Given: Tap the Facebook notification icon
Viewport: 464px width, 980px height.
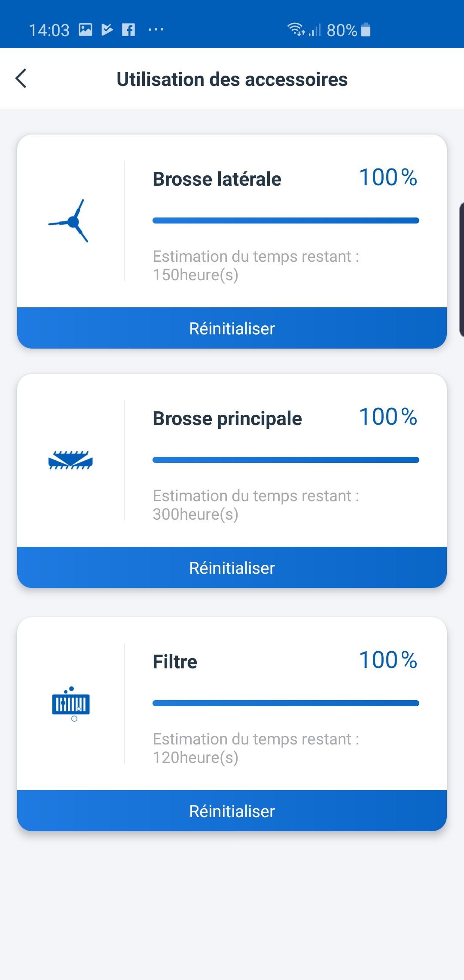Looking at the screenshot, I should point(128,30).
